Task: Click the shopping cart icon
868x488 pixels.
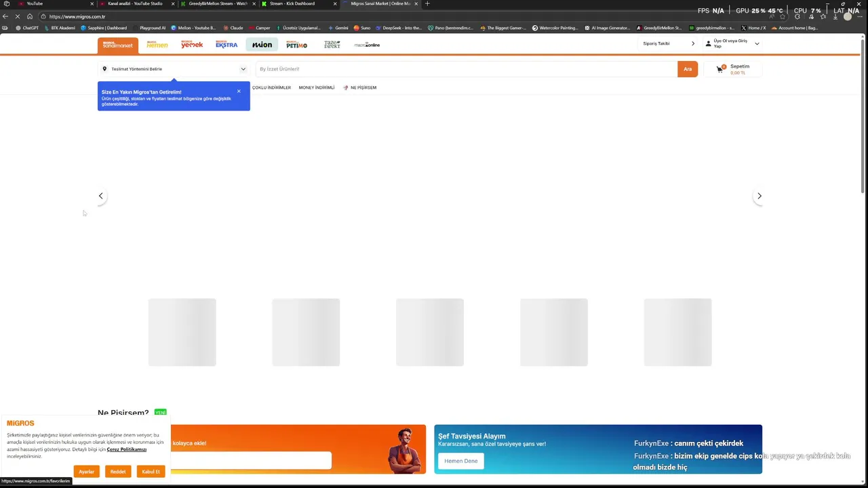Action: 720,68
